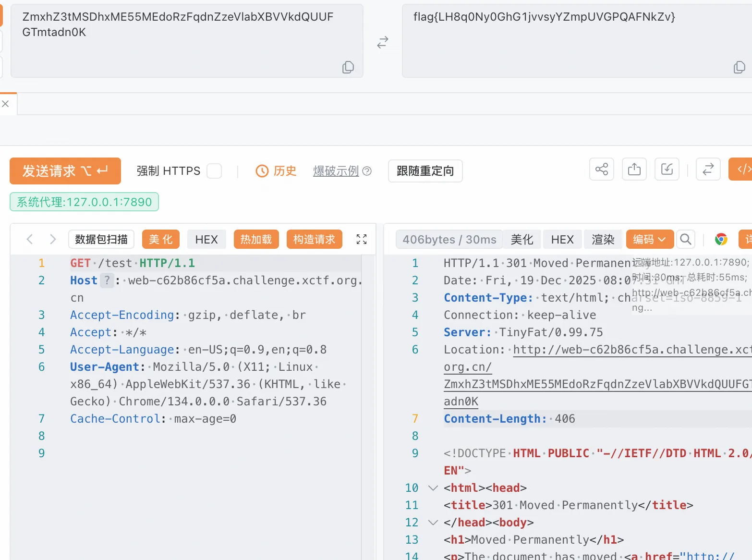The height and width of the screenshot is (560, 752).
Task: Open response in Chrome browser
Action: click(x=721, y=239)
